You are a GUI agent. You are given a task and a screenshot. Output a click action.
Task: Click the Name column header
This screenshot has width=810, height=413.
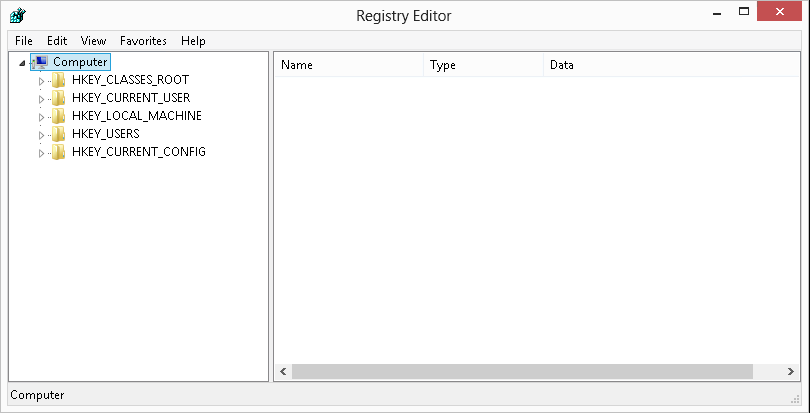coord(349,65)
